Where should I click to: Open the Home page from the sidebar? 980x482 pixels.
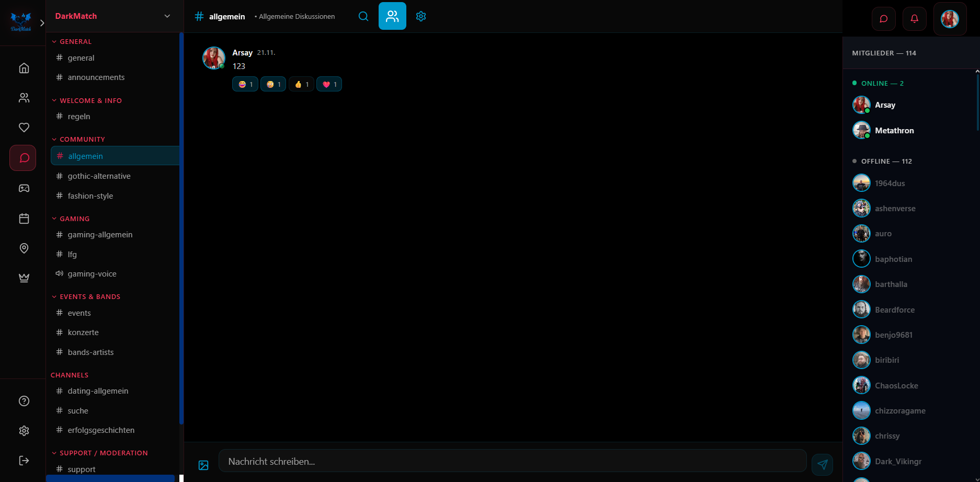point(24,67)
